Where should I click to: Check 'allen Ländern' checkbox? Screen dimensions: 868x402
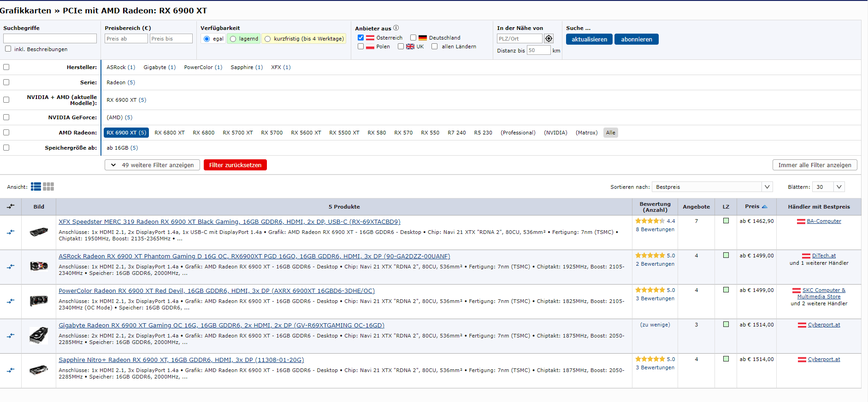point(434,47)
